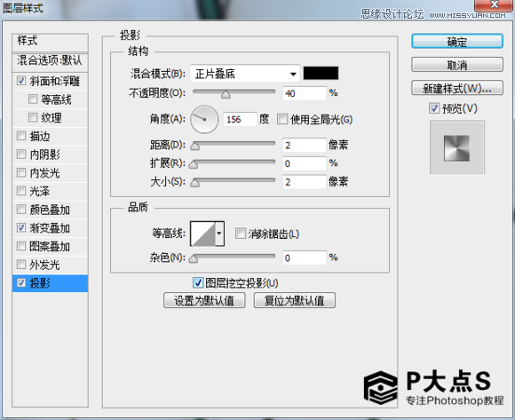Confirm with the 确定 button
Screen dimensions: 515x420
point(457,42)
